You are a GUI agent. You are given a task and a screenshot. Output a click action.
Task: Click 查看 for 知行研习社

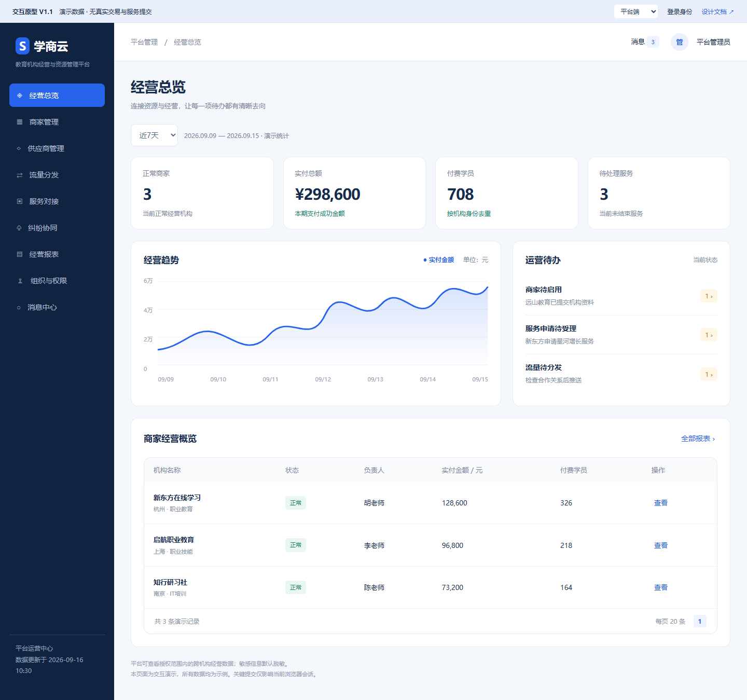click(x=661, y=587)
